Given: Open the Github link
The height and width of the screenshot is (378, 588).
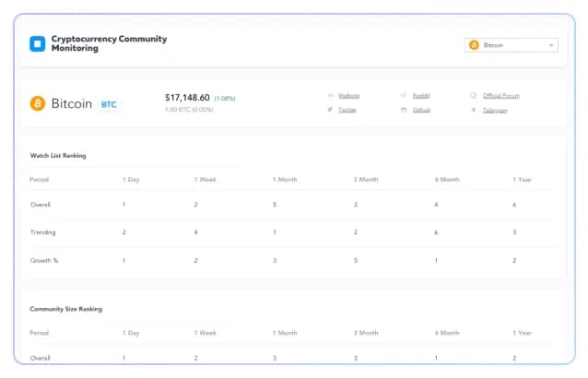Looking at the screenshot, I should coord(421,110).
